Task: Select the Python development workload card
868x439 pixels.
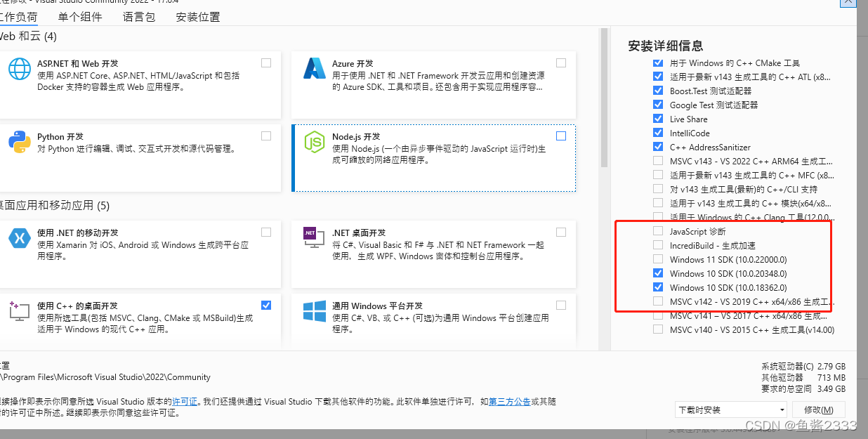Action: pos(140,158)
